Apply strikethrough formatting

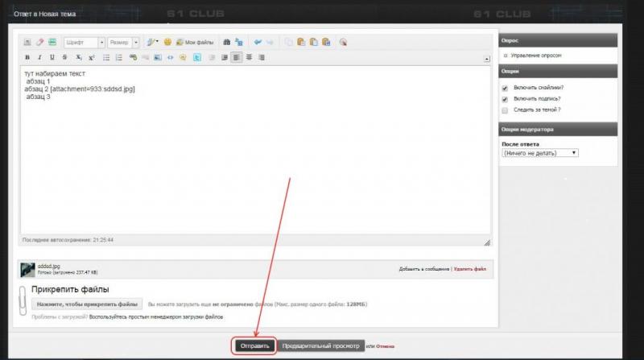[x=65, y=57]
